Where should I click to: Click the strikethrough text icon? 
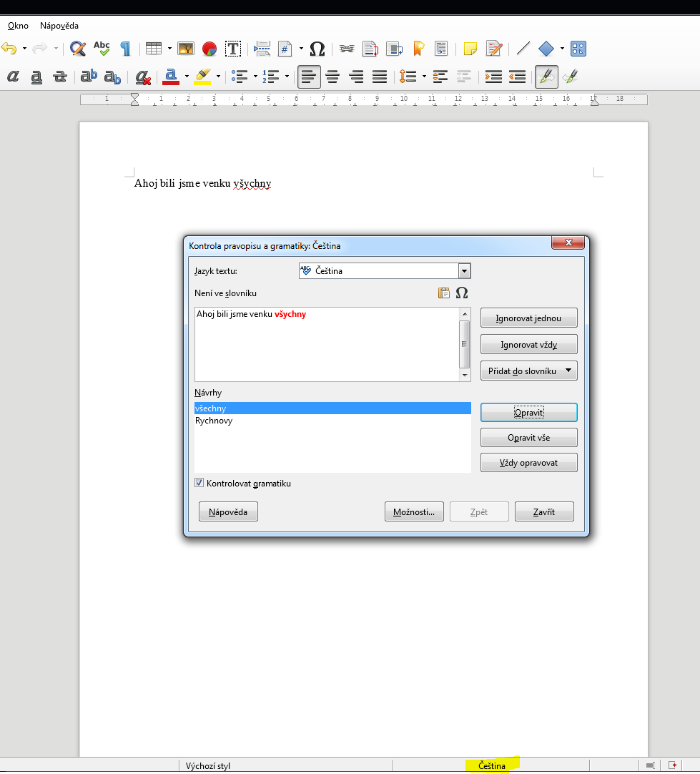coord(60,77)
